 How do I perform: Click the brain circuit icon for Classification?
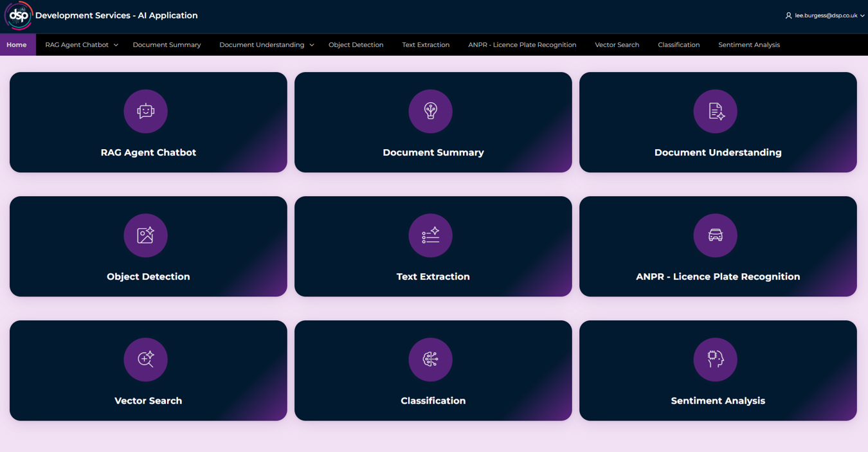[x=430, y=359]
